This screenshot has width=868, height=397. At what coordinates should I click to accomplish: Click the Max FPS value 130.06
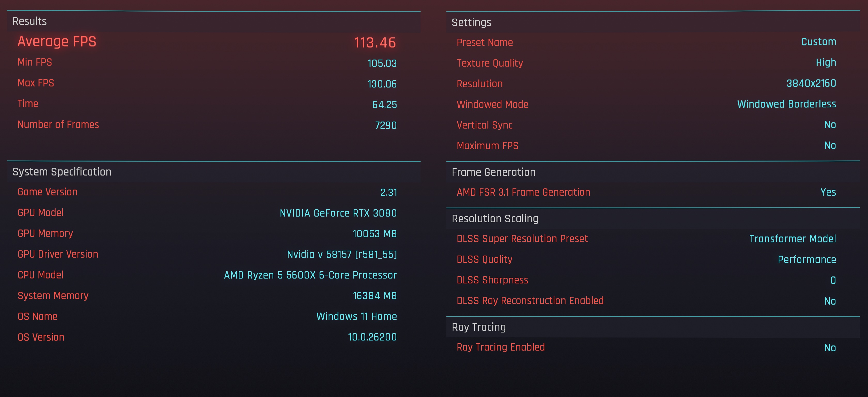coord(382,84)
